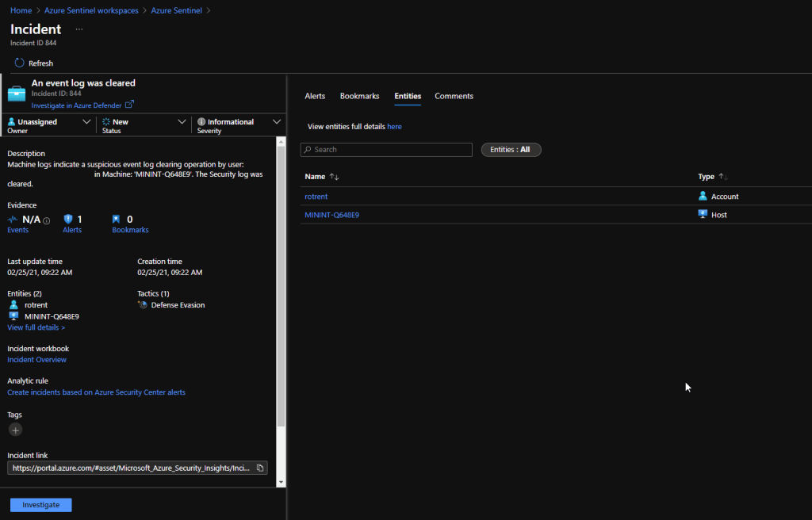Image resolution: width=812 pixels, height=520 pixels.
Task: Open Azure Sentinel workspaces breadcrumb
Action: (x=91, y=10)
